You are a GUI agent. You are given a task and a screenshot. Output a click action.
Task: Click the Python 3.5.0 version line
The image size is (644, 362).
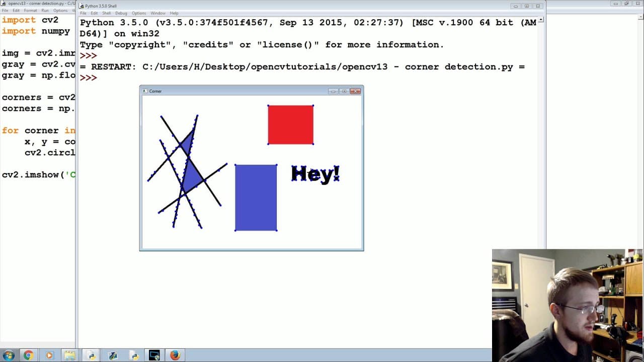pos(308,23)
